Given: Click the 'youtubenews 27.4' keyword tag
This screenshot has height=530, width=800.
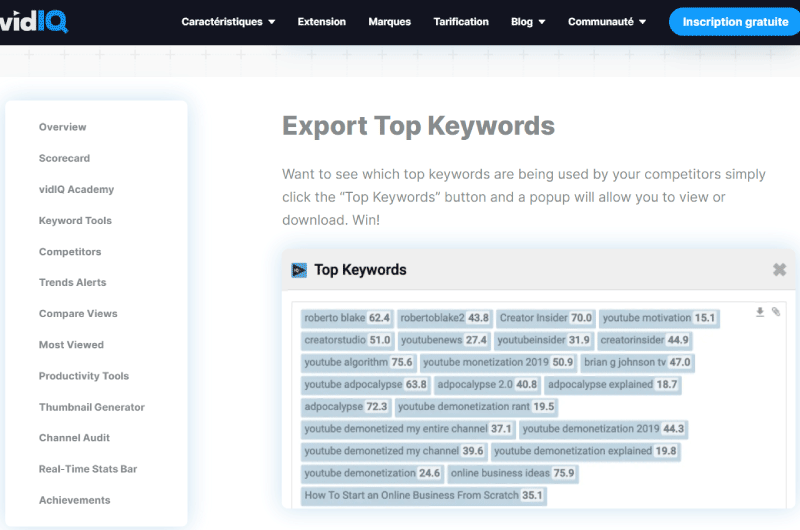Looking at the screenshot, I should 443,340.
